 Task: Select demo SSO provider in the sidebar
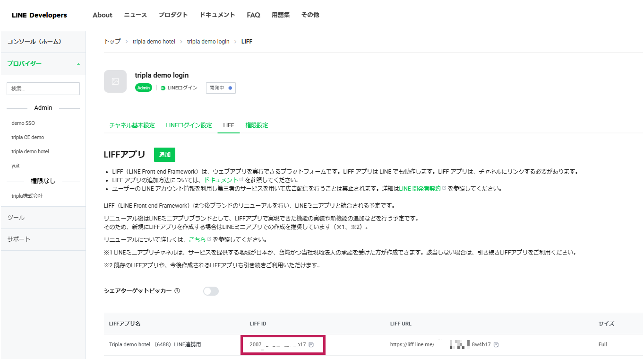(x=23, y=123)
